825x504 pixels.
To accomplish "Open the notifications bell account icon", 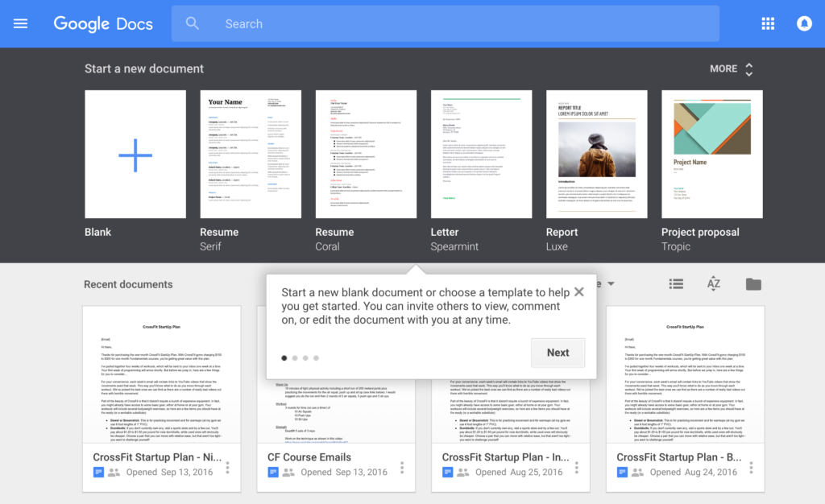I will pyautogui.click(x=804, y=23).
